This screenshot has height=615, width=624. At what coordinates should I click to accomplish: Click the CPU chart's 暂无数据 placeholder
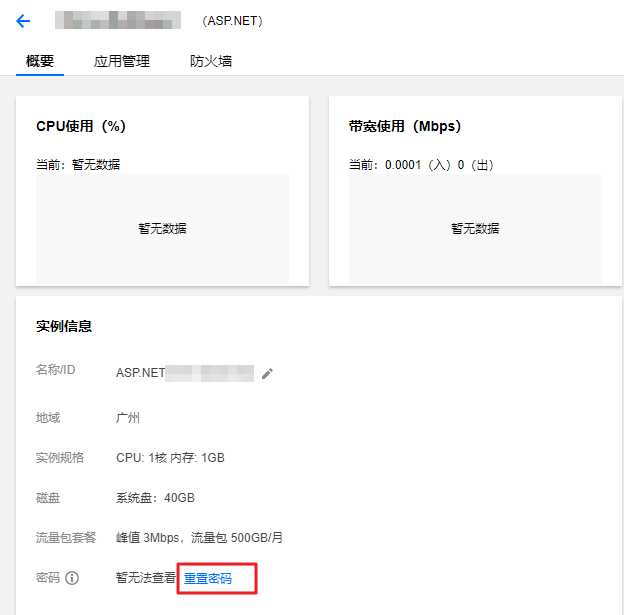click(x=162, y=228)
